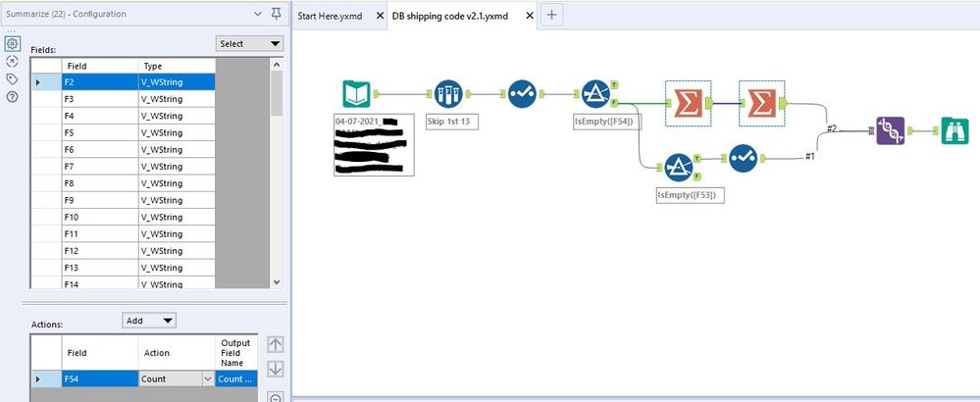Select the first Summarize tool after the filter
This screenshot has width=980, height=402.
[x=688, y=103]
